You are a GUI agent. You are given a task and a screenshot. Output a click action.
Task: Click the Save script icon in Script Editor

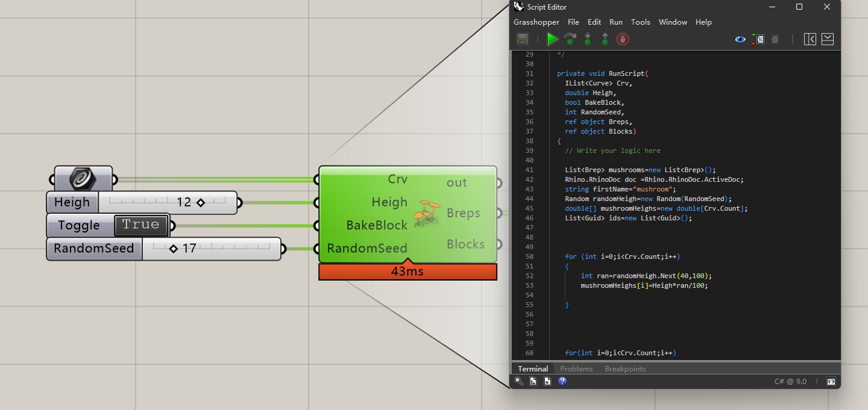523,39
